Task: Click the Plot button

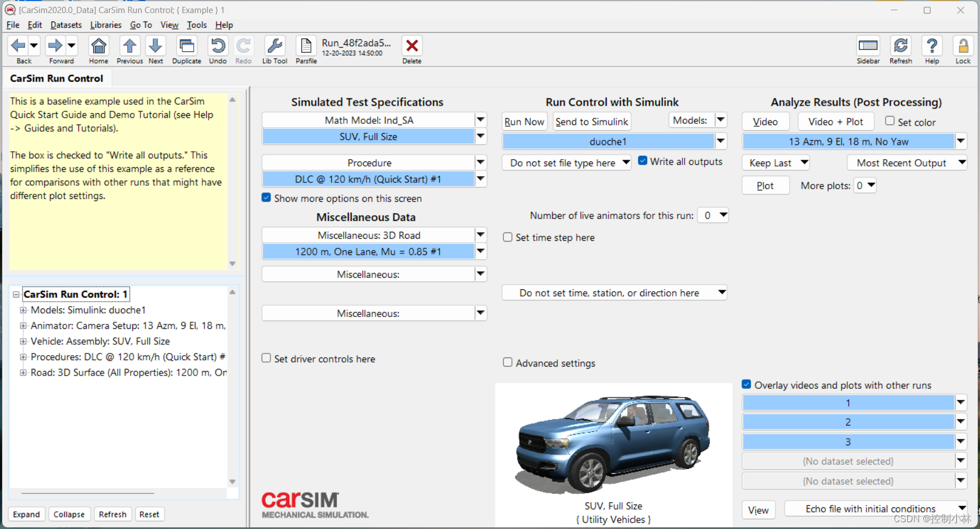Action: (765, 185)
